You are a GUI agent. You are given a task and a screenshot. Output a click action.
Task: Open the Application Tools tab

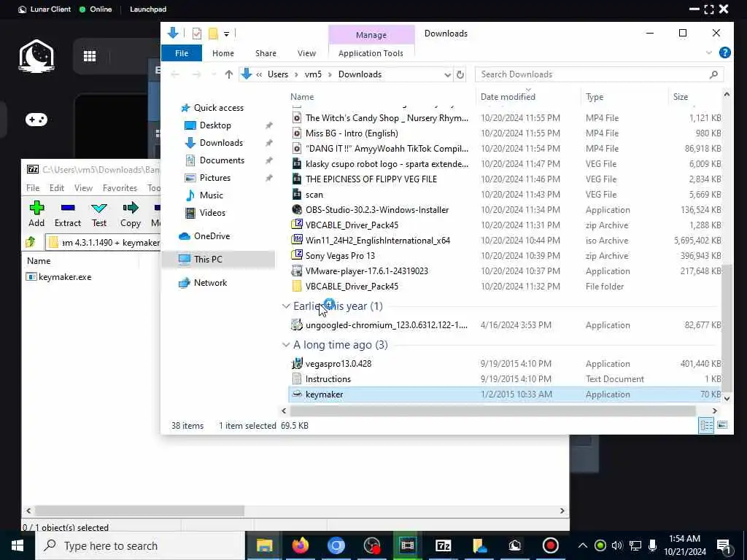371,53
